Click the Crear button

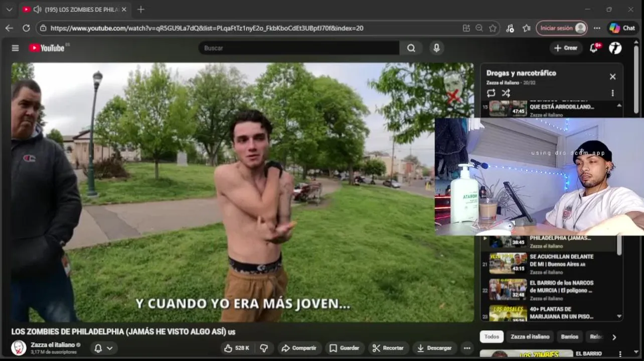(565, 48)
